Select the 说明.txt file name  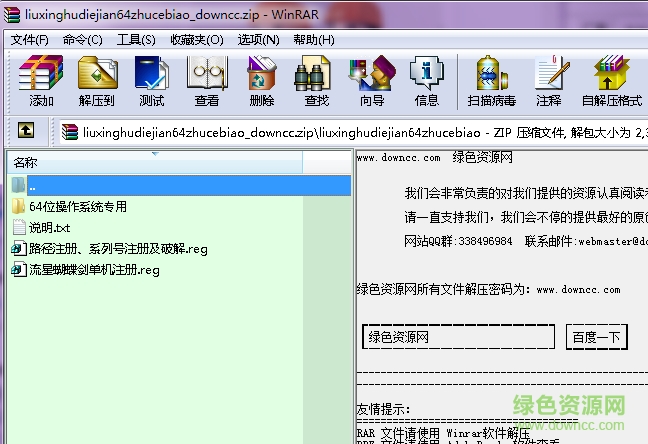coord(50,227)
